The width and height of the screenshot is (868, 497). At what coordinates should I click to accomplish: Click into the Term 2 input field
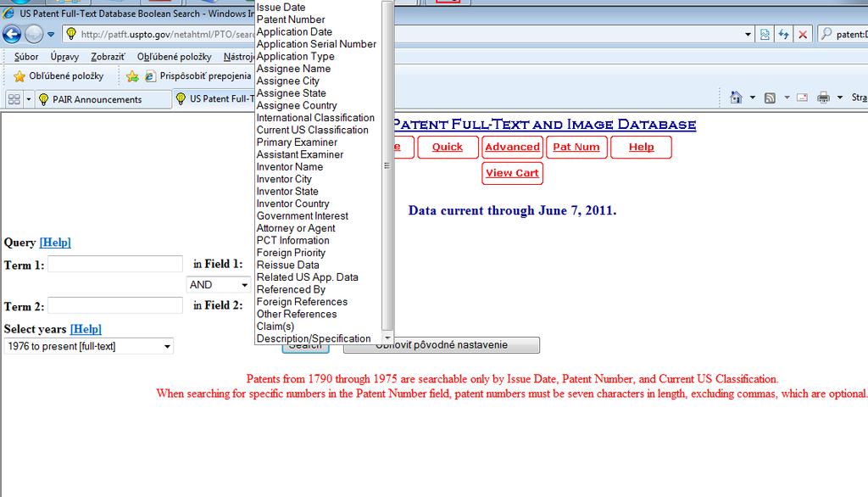[115, 305]
